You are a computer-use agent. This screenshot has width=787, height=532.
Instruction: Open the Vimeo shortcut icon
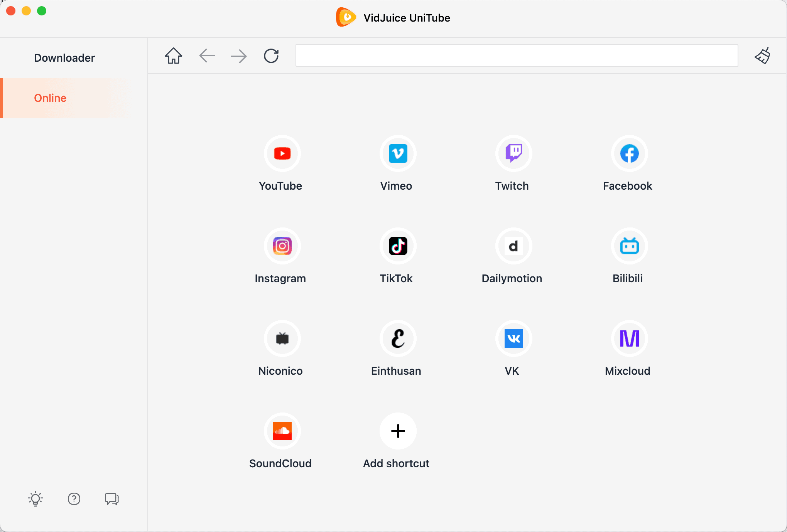point(398,153)
